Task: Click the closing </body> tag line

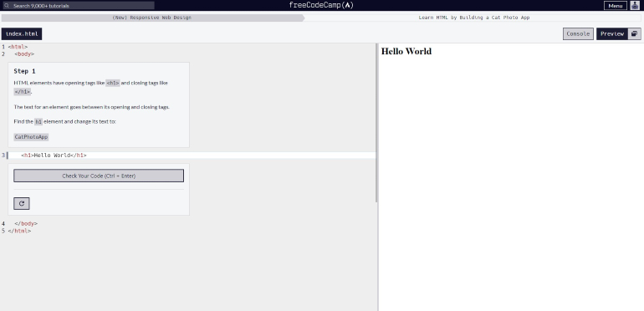Action: coord(26,223)
